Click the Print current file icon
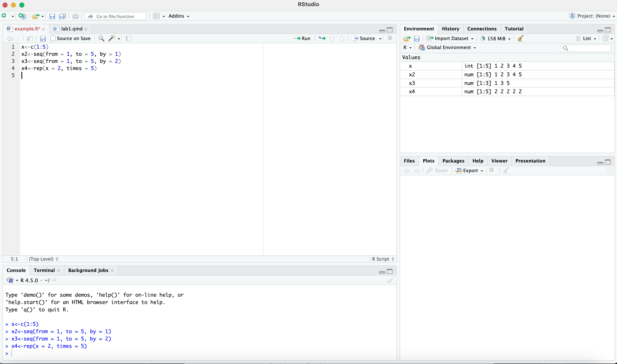617x364 pixels. point(75,16)
